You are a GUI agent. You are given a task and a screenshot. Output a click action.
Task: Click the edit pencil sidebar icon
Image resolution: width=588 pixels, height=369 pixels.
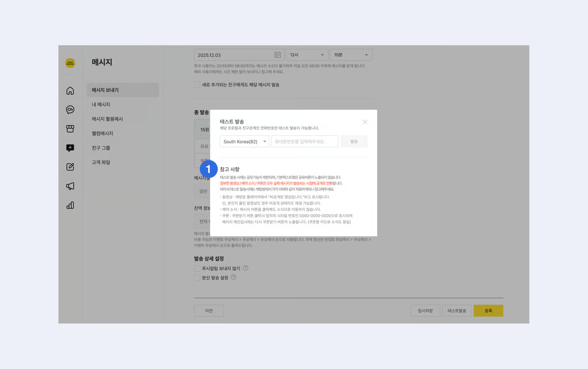[x=70, y=167]
